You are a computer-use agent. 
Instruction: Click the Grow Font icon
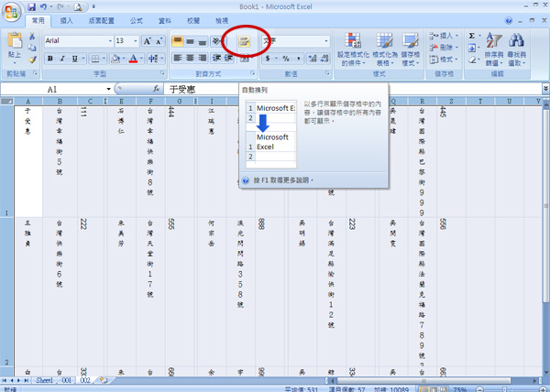[147, 41]
